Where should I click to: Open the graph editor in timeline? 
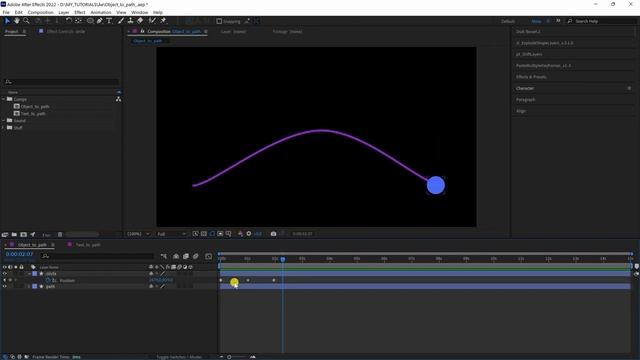tap(209, 256)
